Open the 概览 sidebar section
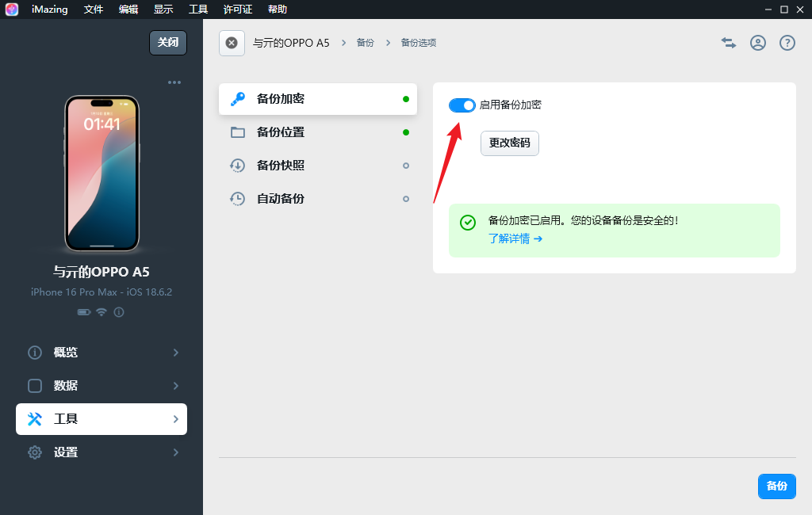812x515 pixels. tap(101, 353)
